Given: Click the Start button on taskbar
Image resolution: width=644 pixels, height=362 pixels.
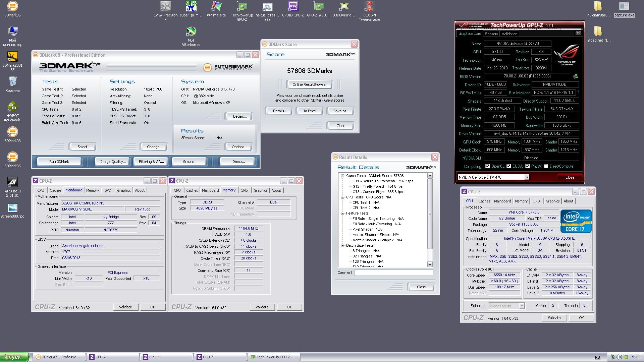Looking at the screenshot, I should 14,357.
